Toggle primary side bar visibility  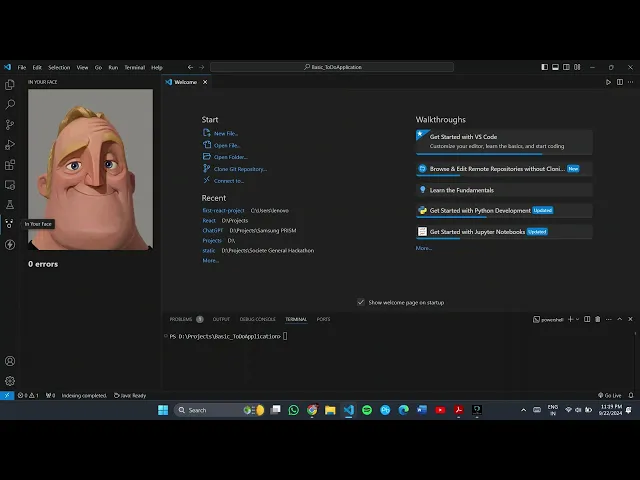544,67
